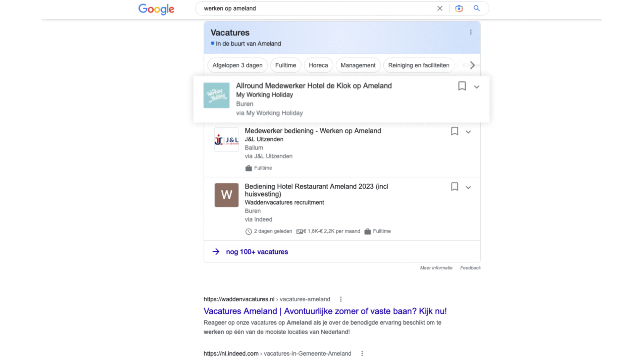Click the 'Vacatures' panel heading
The image size is (644, 362).
(x=230, y=33)
